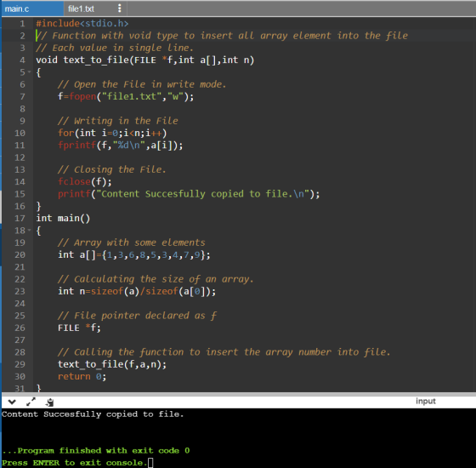
Task: Click the 'Open the File in write mode' comment
Action: pyautogui.click(x=142, y=84)
